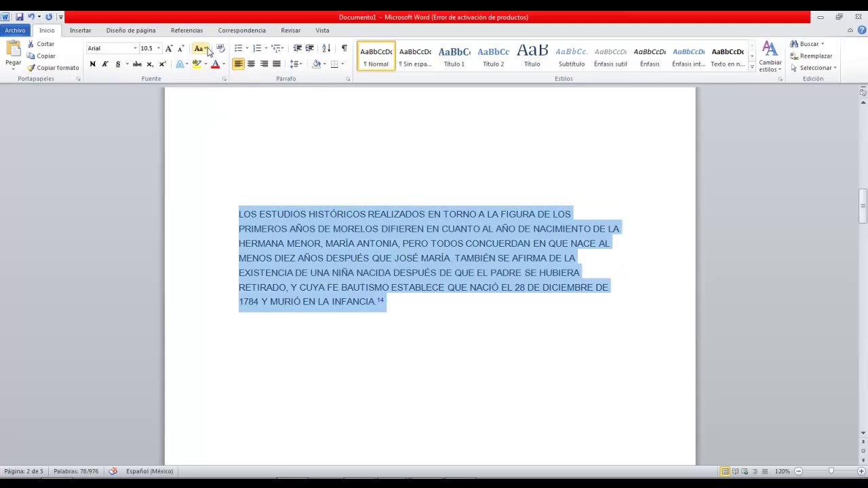Click the Copiar formato brush command
The width and height of the screenshot is (868, 488).
pyautogui.click(x=54, y=68)
